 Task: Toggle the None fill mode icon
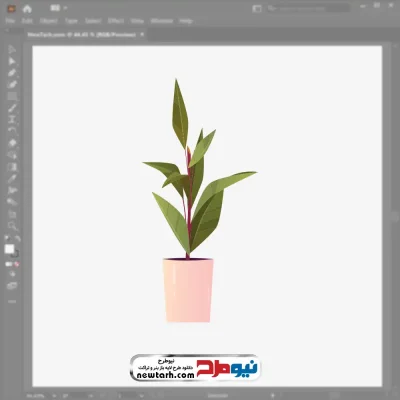17,264
